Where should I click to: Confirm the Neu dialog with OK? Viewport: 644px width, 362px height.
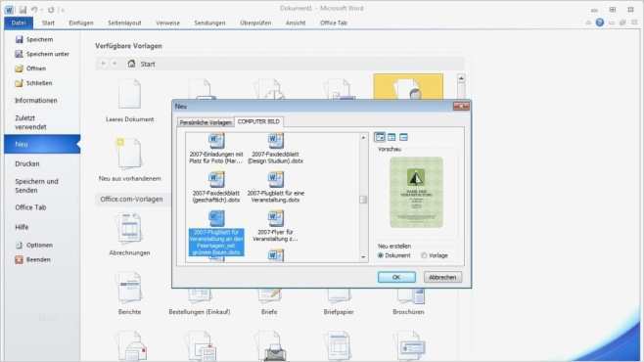[396, 277]
